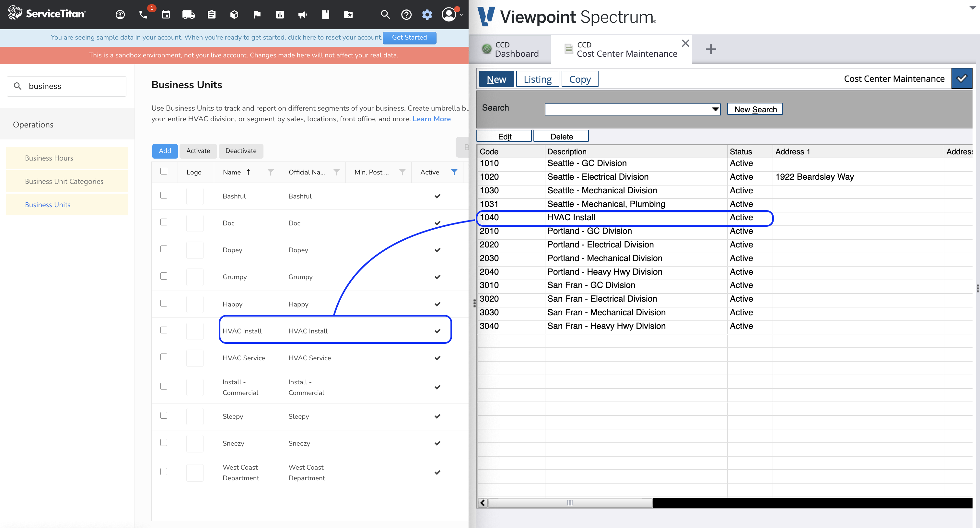The height and width of the screenshot is (528, 980).
Task: Select the CCD Cost Center Maintenance tab
Action: 622,50
